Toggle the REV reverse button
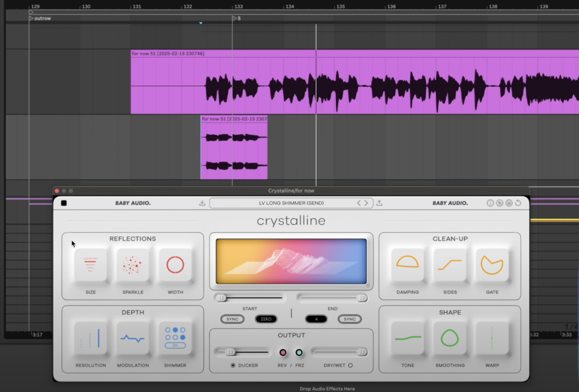Viewport: 579px width, 392px height. [283, 352]
